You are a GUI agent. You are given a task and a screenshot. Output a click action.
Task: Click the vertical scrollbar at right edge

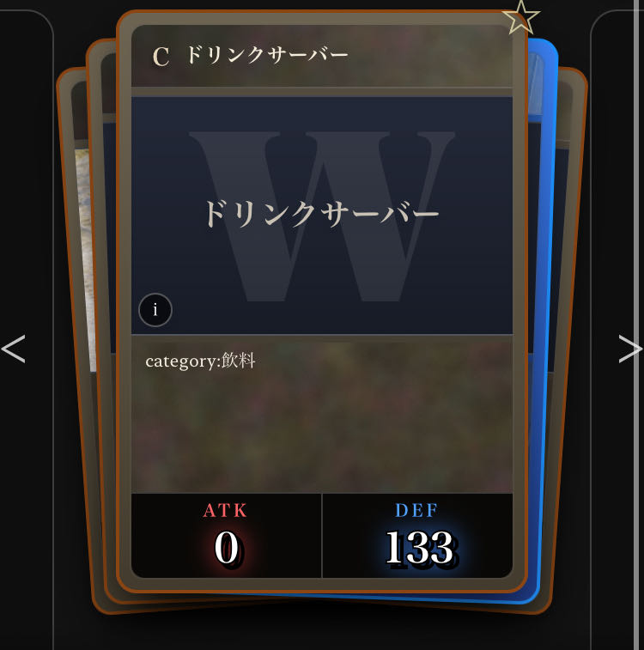click(636, 325)
